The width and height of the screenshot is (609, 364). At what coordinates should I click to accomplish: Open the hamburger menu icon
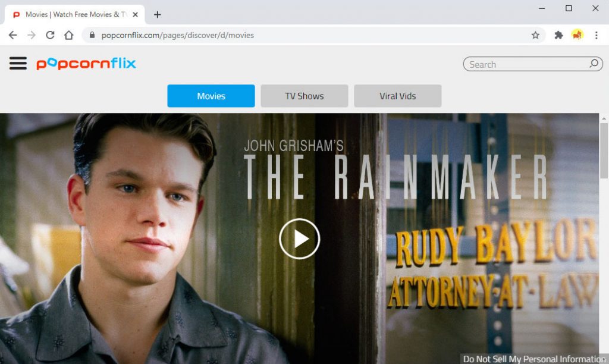coord(18,63)
